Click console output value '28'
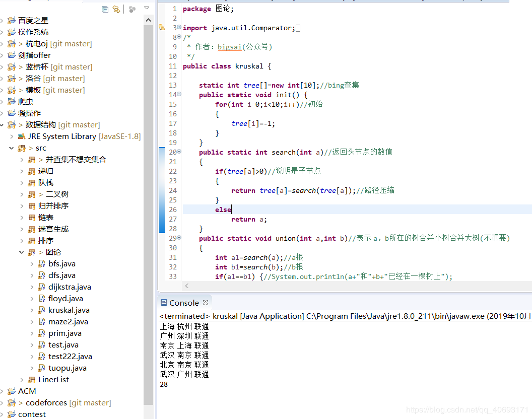The image size is (532, 419). [164, 384]
